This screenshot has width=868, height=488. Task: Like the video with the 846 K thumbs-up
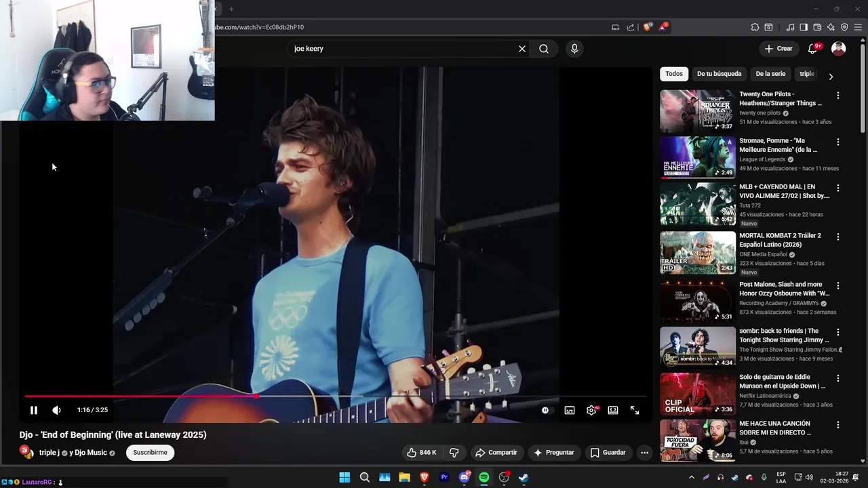tap(421, 453)
